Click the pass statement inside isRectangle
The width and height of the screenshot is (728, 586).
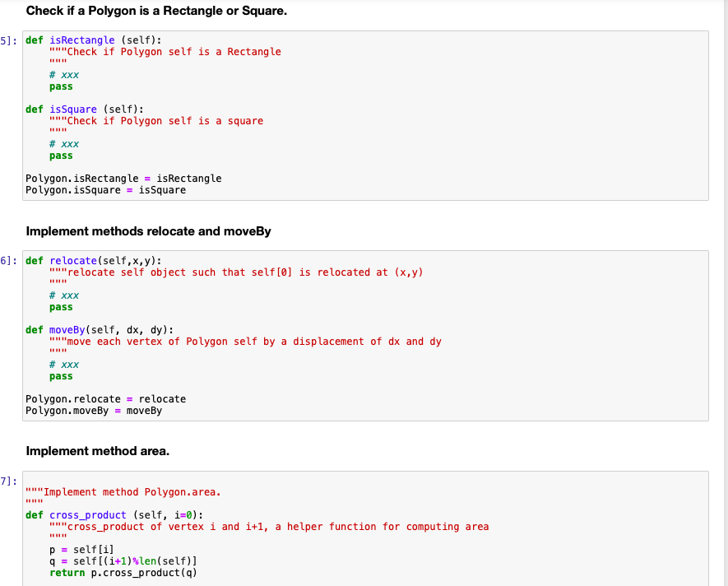(x=60, y=86)
